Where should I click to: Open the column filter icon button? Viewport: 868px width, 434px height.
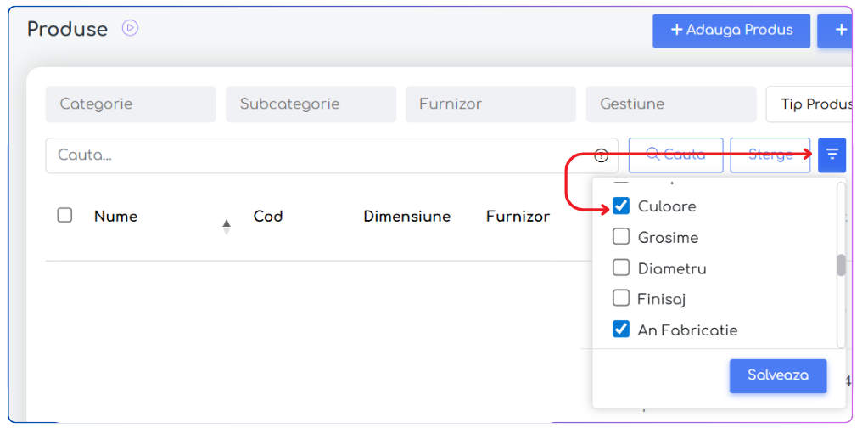[x=832, y=155]
